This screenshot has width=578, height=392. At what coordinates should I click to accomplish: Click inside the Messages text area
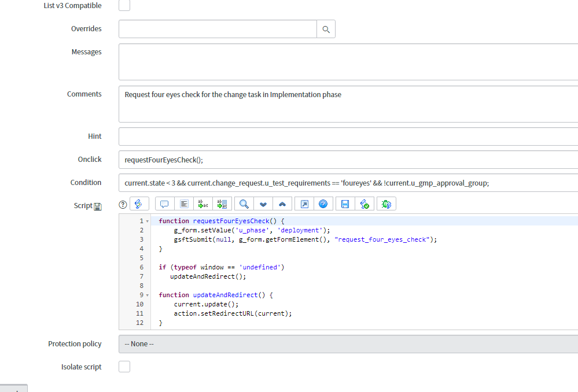[x=348, y=62]
